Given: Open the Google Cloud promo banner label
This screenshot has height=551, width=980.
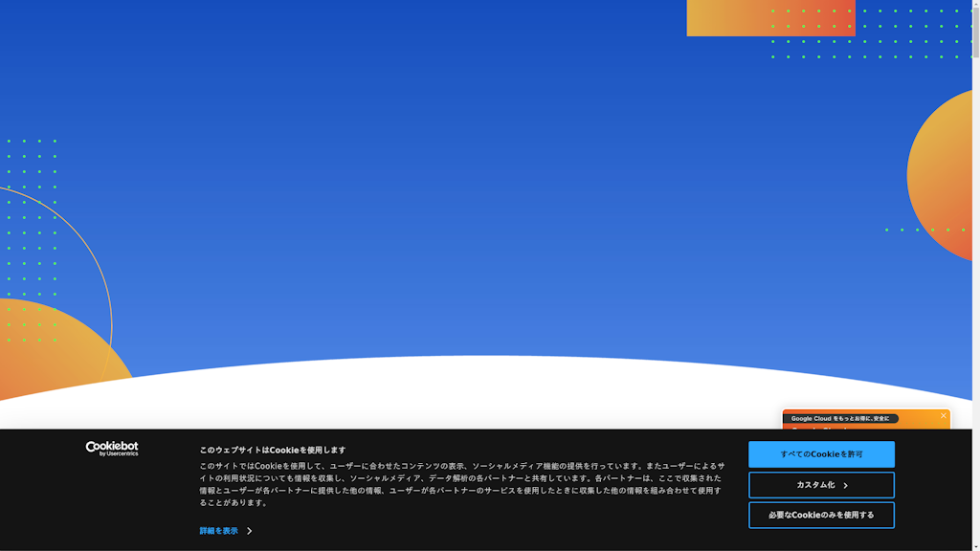Looking at the screenshot, I should 840,419.
